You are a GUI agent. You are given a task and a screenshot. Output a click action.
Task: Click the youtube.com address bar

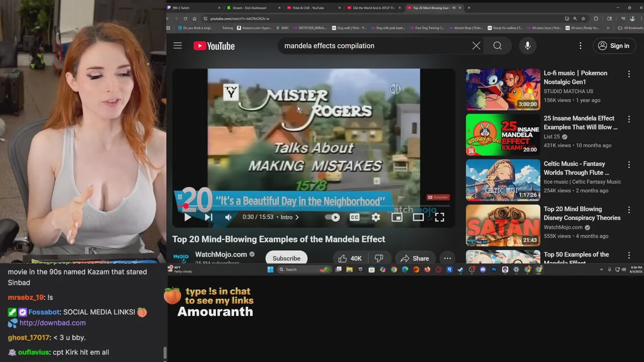click(382, 19)
